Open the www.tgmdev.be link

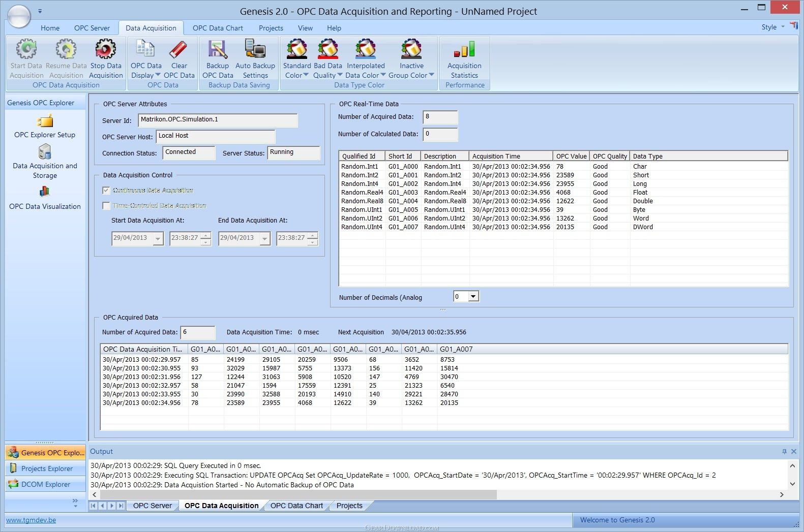[x=31, y=520]
